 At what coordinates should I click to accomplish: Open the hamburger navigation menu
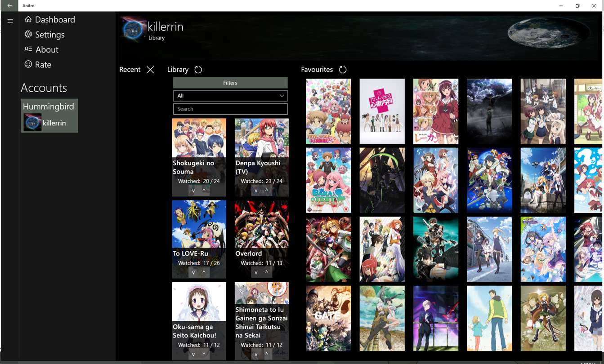tap(10, 21)
